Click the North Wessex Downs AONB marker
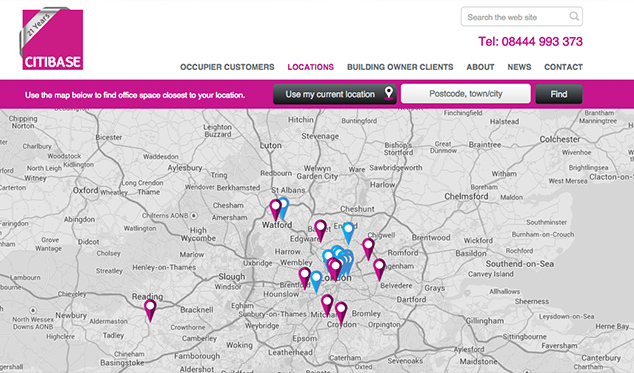The width and height of the screenshot is (634, 373). point(33,311)
